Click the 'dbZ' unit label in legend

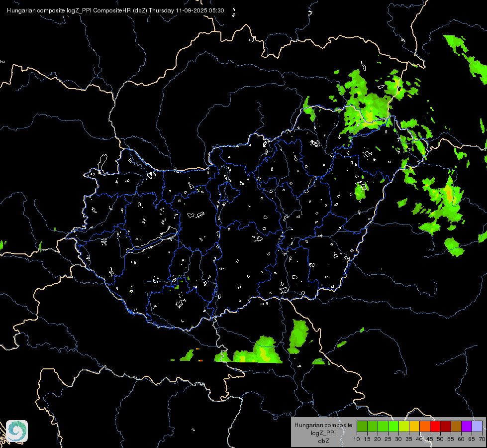(323, 441)
